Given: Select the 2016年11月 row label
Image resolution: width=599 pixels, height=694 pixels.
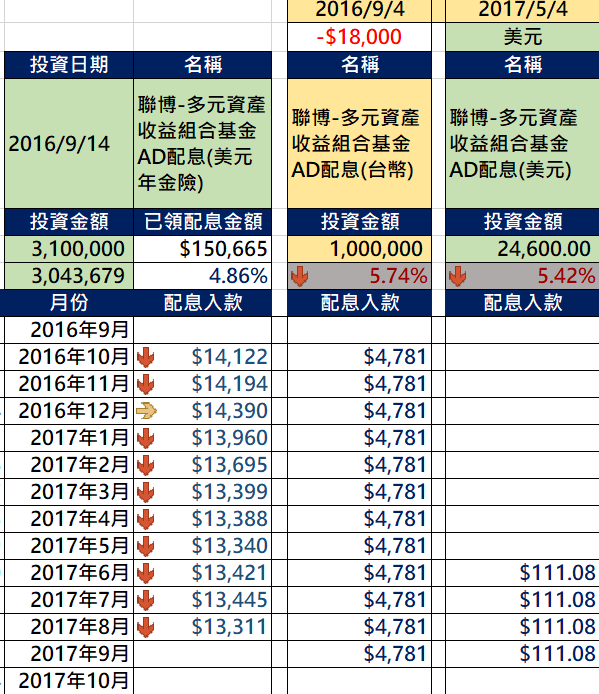Looking at the screenshot, I should (69, 384).
